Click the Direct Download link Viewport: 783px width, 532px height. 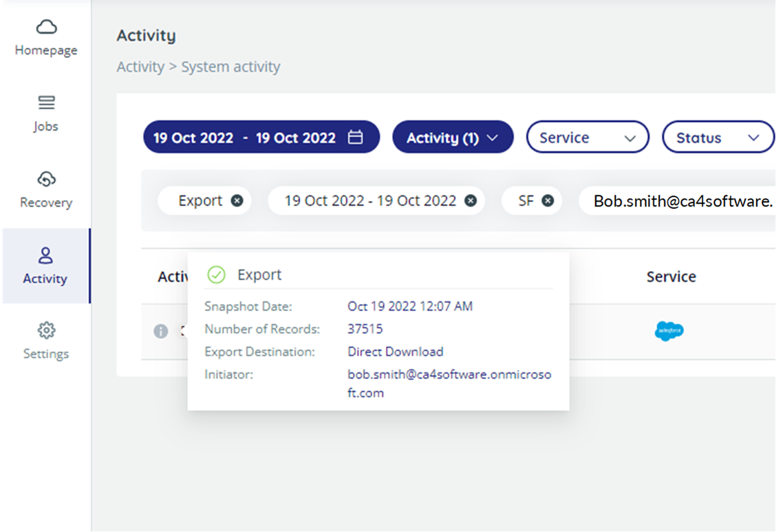[395, 352]
